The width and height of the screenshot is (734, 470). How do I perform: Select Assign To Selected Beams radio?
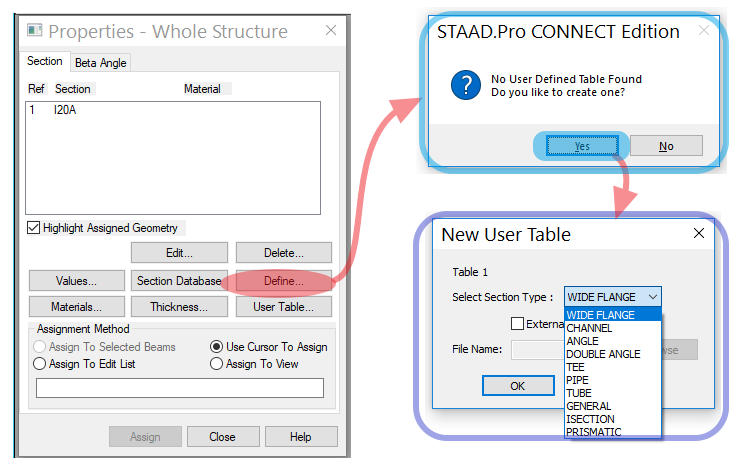[x=40, y=347]
